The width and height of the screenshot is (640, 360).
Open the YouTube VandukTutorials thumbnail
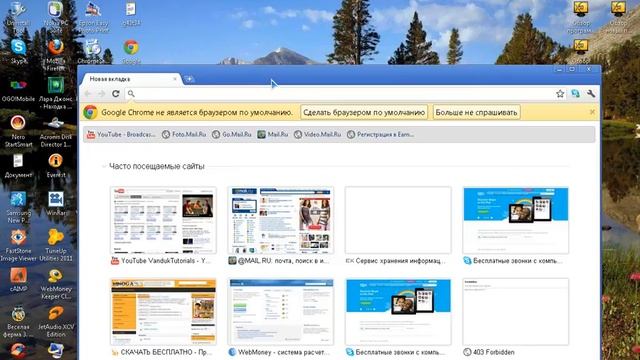(163, 220)
